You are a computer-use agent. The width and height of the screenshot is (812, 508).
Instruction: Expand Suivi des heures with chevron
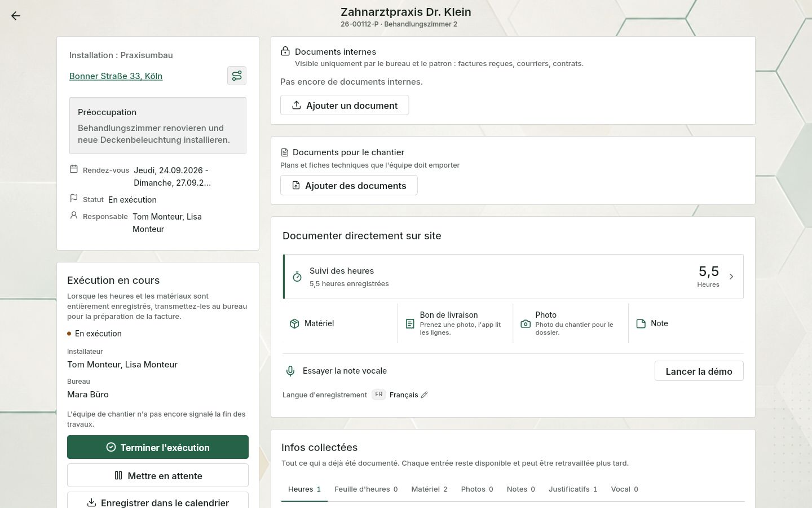point(731,277)
